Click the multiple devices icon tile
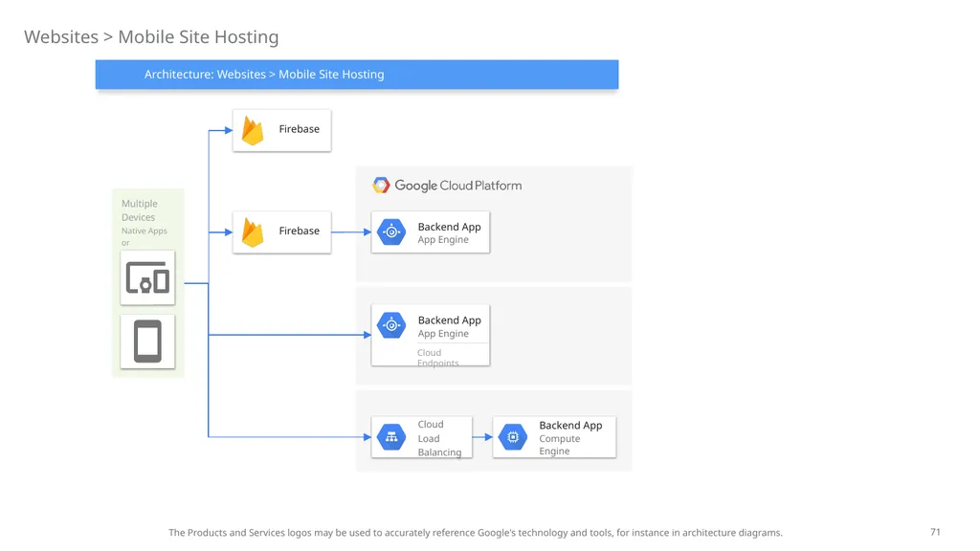Image resolution: width=980 pixels, height=551 pixels. [147, 278]
